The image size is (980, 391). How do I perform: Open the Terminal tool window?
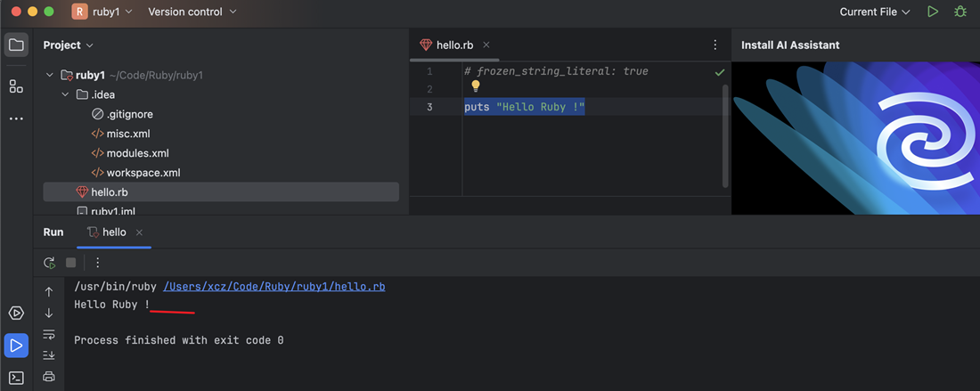tap(16, 378)
